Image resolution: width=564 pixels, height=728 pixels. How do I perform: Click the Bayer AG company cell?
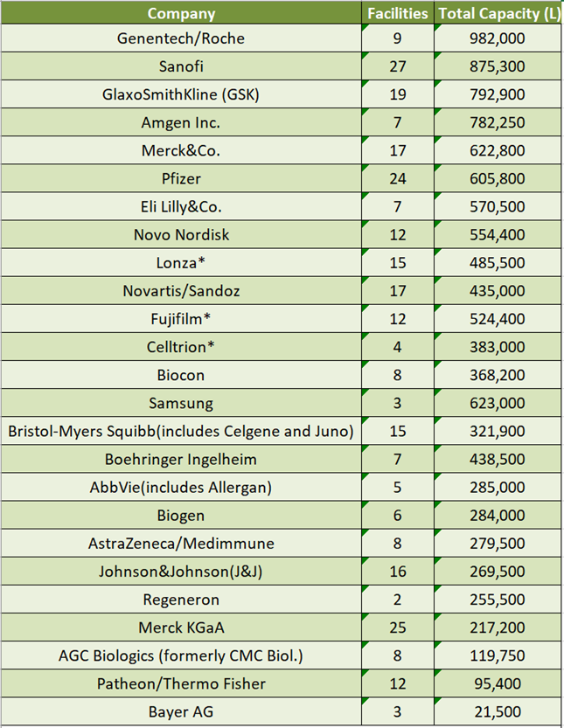pyautogui.click(x=181, y=711)
